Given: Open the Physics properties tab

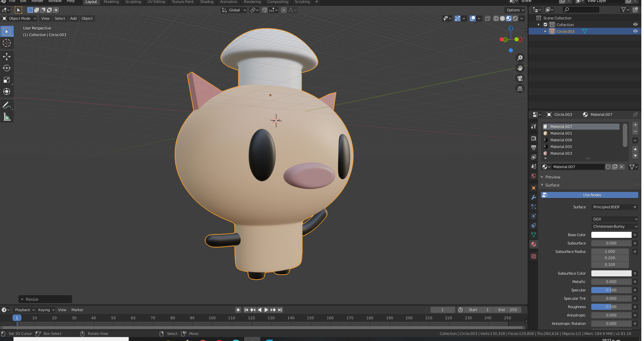Looking at the screenshot, I should 533,216.
